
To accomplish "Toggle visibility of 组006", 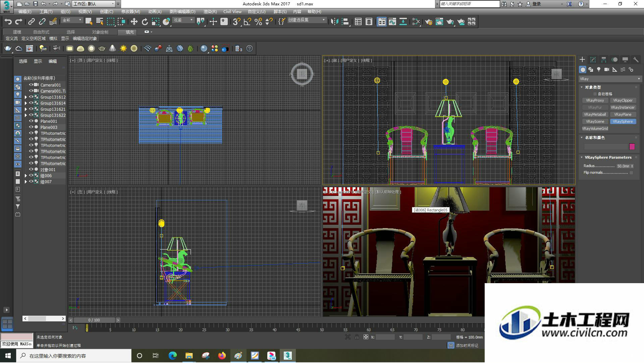I will tap(31, 175).
